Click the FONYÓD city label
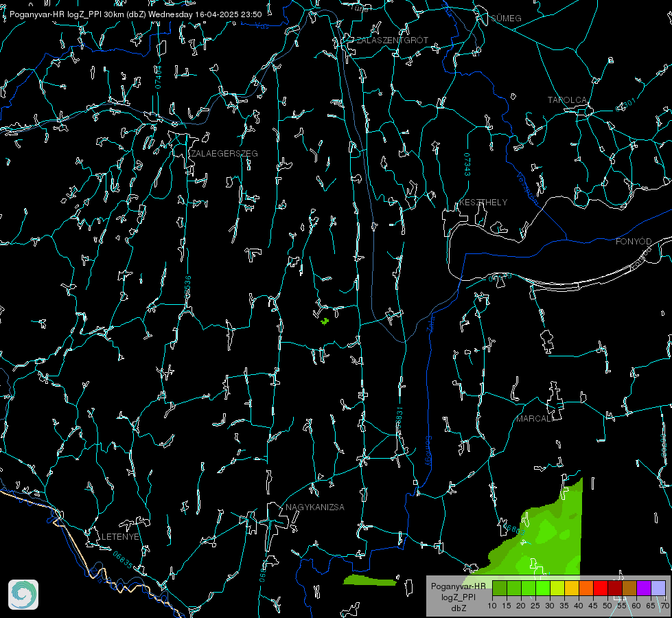 point(634,242)
